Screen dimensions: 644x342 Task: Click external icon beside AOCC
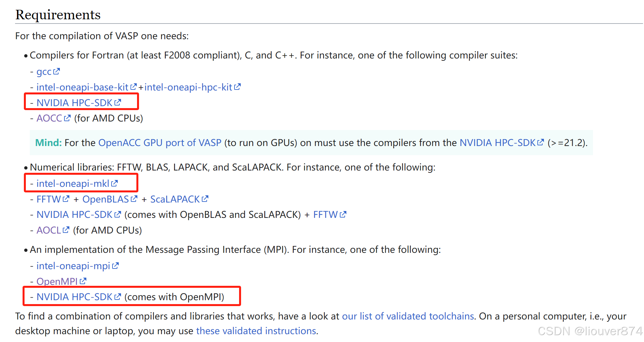pyautogui.click(x=67, y=118)
